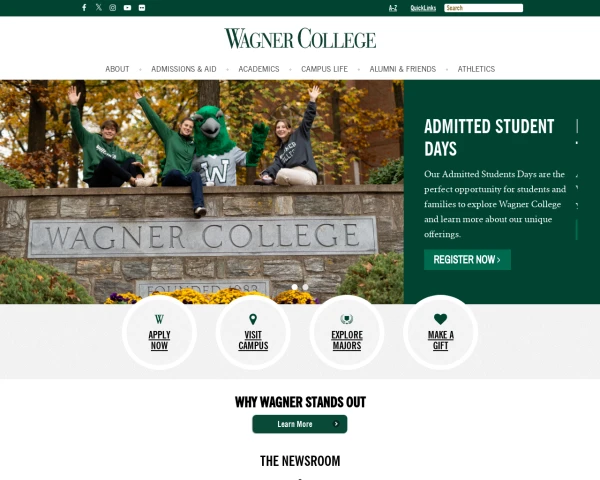The width and height of the screenshot is (600, 480).
Task: Open the Facebook social icon
Action: (84, 8)
